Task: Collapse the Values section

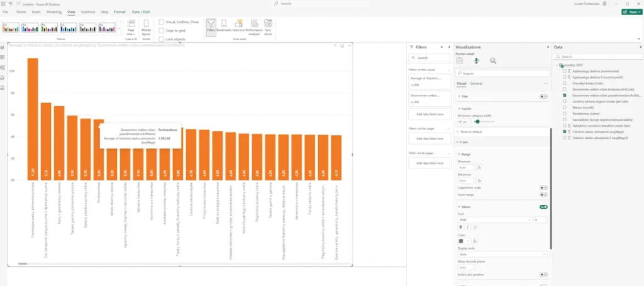Action: (x=459, y=207)
